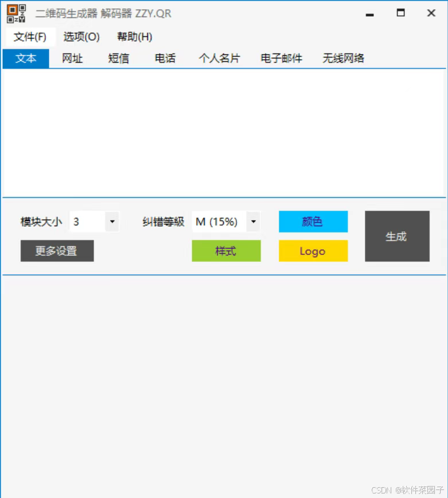Switch to the 无线网络 tab

tap(343, 59)
